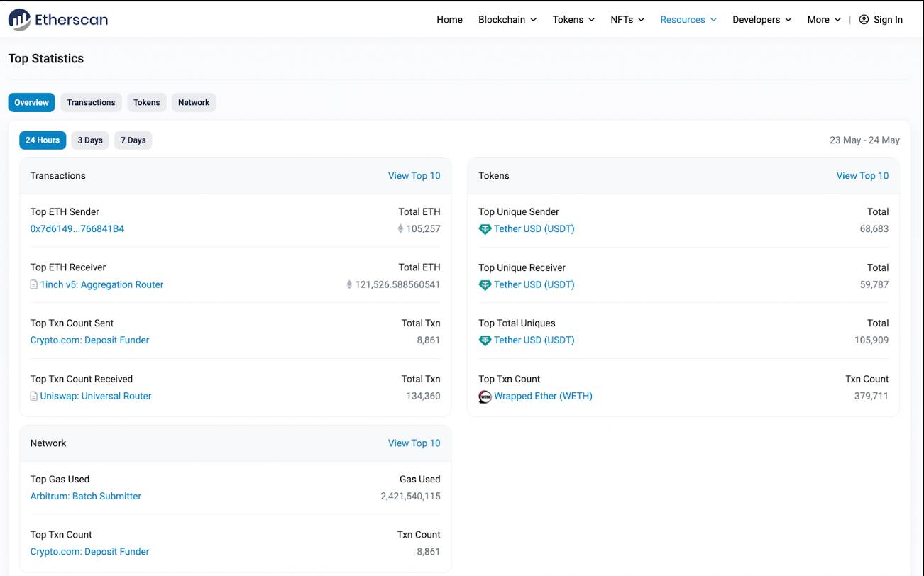The width and height of the screenshot is (924, 576).
Task: Open Crypto.com Deposit Funder under Top Txn Count Sent
Action: (x=89, y=340)
